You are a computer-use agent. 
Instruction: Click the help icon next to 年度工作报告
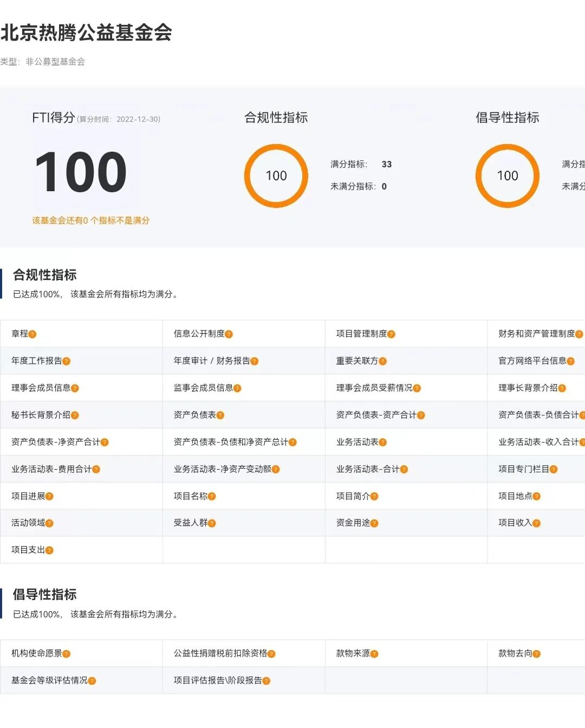(x=67, y=361)
